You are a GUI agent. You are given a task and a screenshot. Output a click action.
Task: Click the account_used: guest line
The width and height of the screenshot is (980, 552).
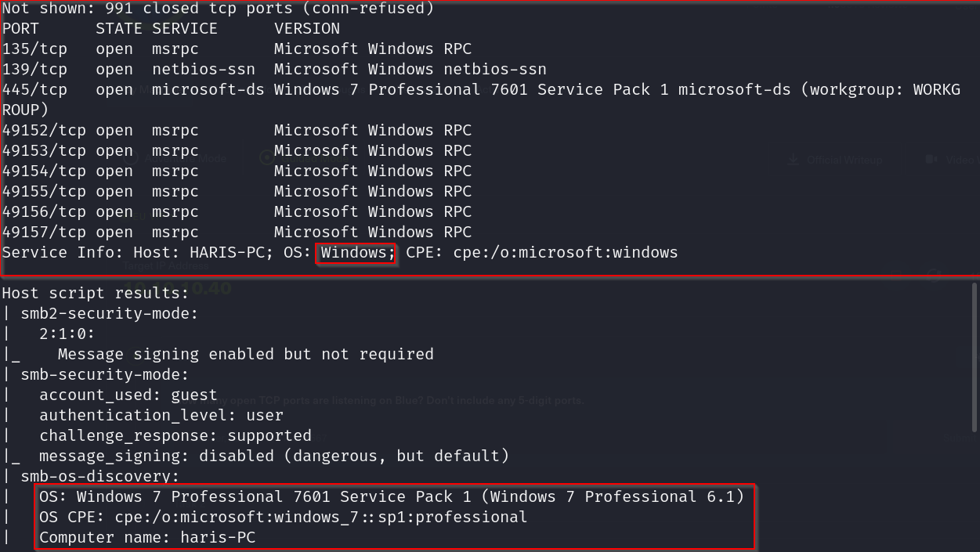coord(128,395)
